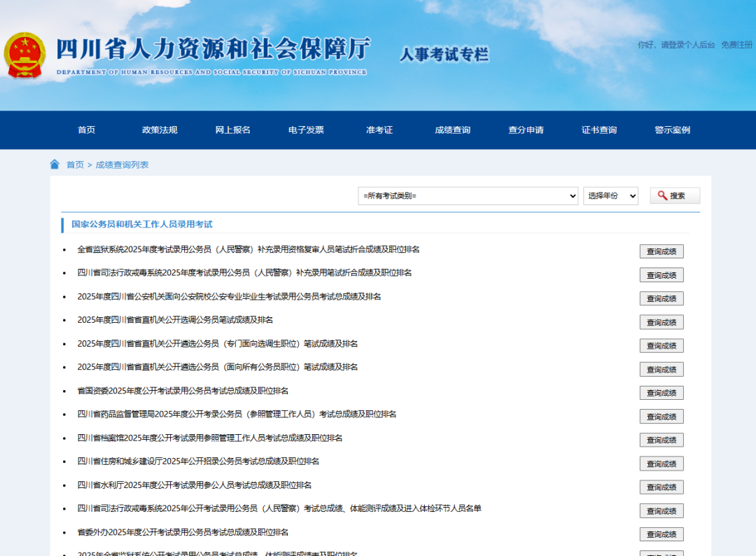This screenshot has width=756, height=556.
Task: Open the 所有考试类别 dropdown
Action: pyautogui.click(x=468, y=196)
